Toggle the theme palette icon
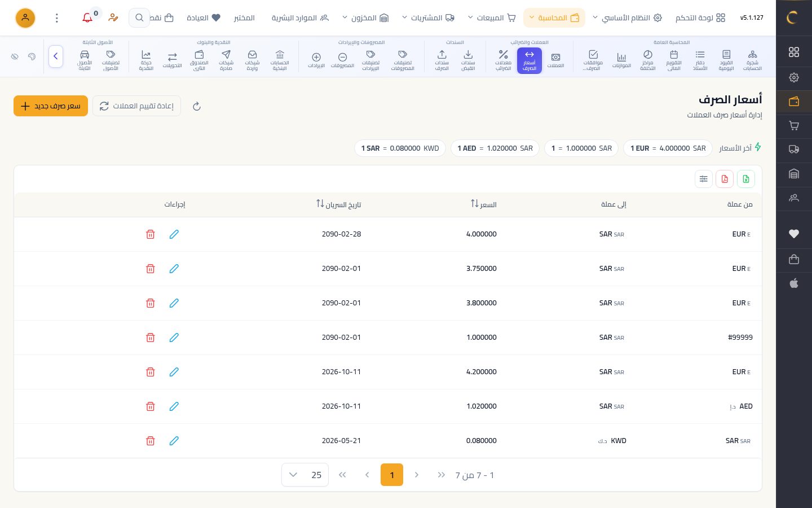This screenshot has width=812, height=508. click(32, 56)
